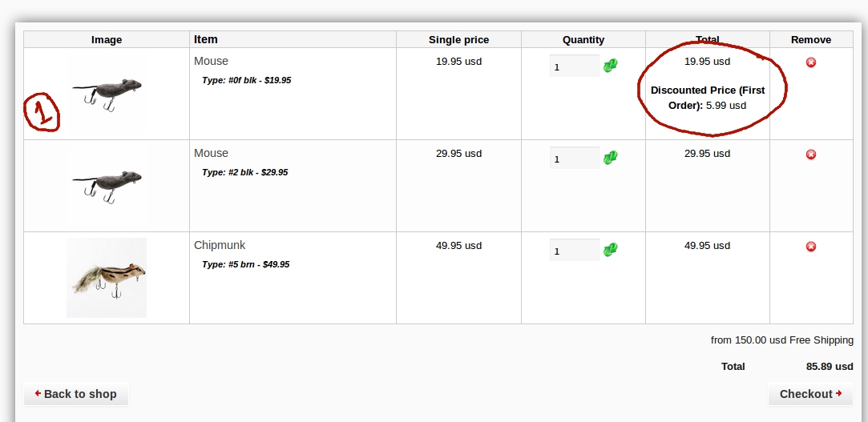
Task: Click the Quantity column header
Action: click(583, 40)
